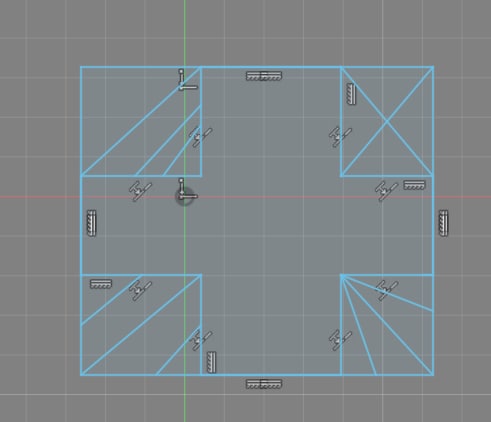Viewport: 491px width, 422px height.
Task: Select the hatched constraint glyph below the bottom edge
Action: [264, 384]
